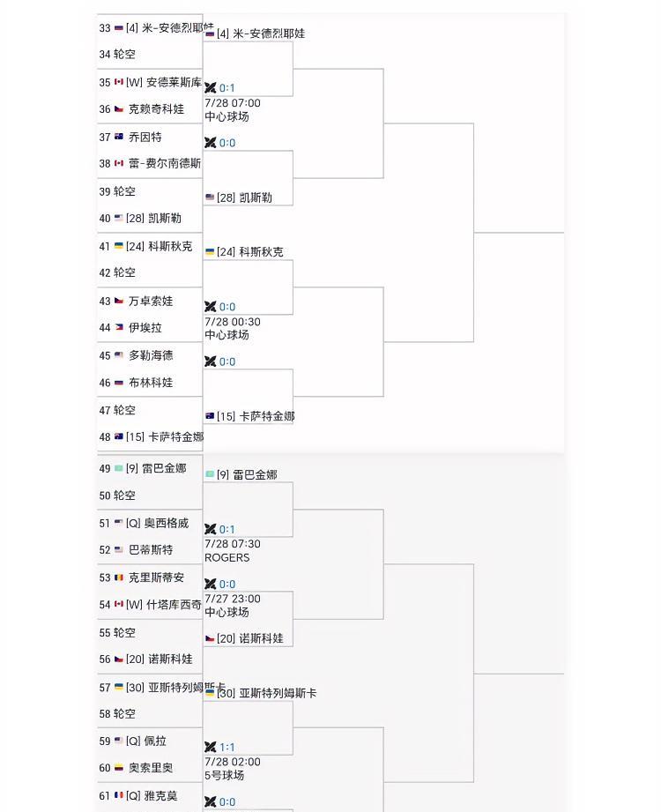
Task: Click the rackets icon beside the 1:1 score
Action: click(211, 747)
